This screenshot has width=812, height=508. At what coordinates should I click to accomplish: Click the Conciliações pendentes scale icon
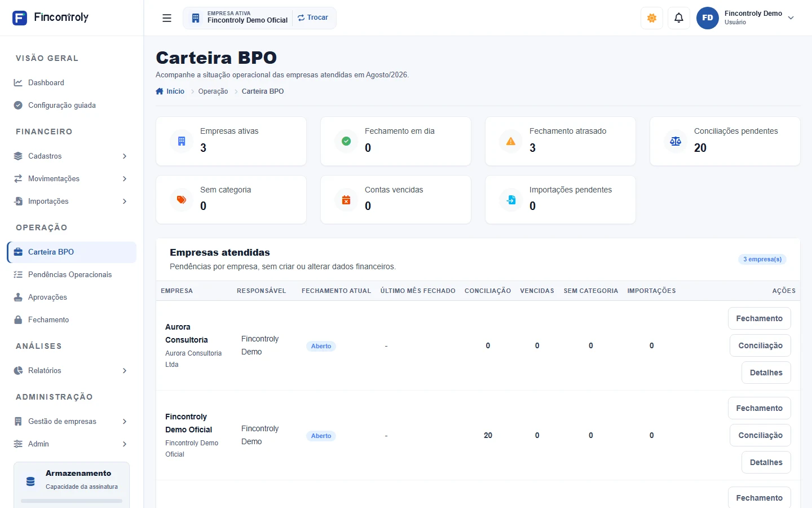pos(676,141)
